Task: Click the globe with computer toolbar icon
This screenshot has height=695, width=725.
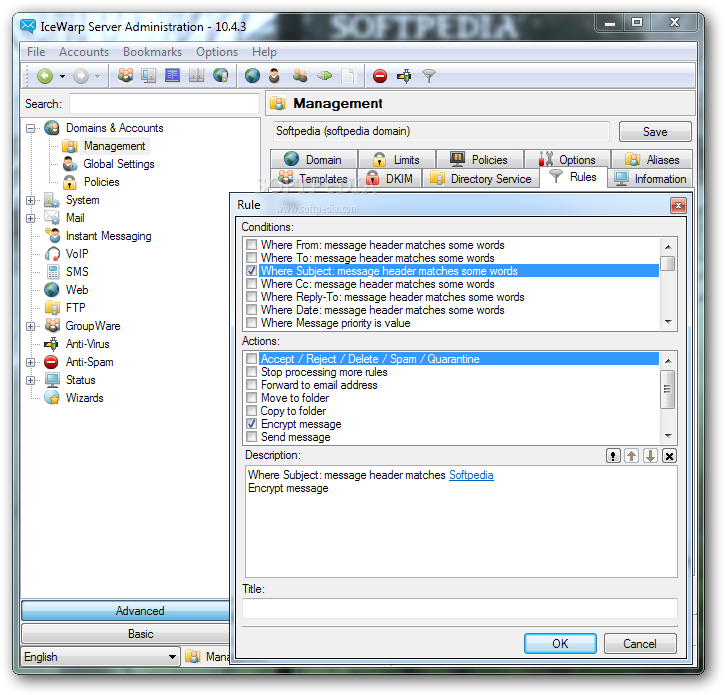Action: click(221, 75)
